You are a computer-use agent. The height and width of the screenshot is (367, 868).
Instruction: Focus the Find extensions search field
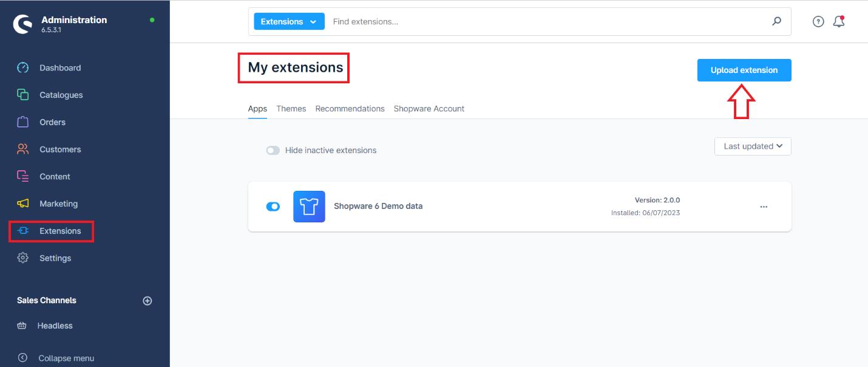546,22
